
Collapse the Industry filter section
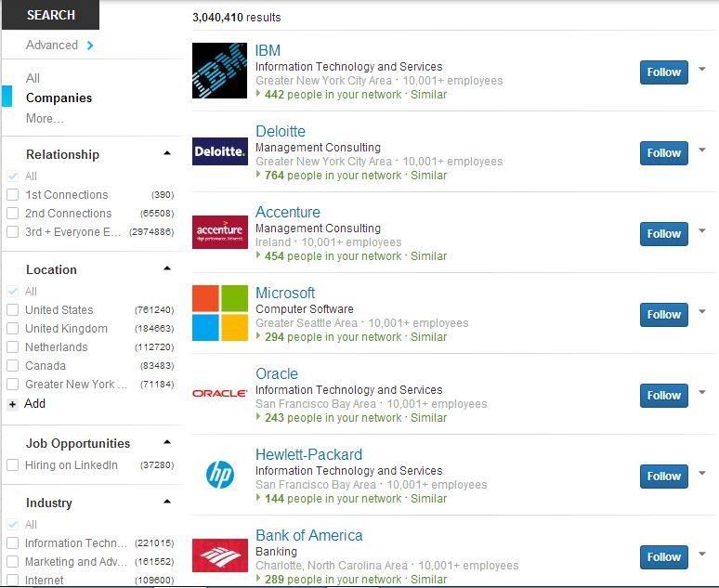point(167,502)
